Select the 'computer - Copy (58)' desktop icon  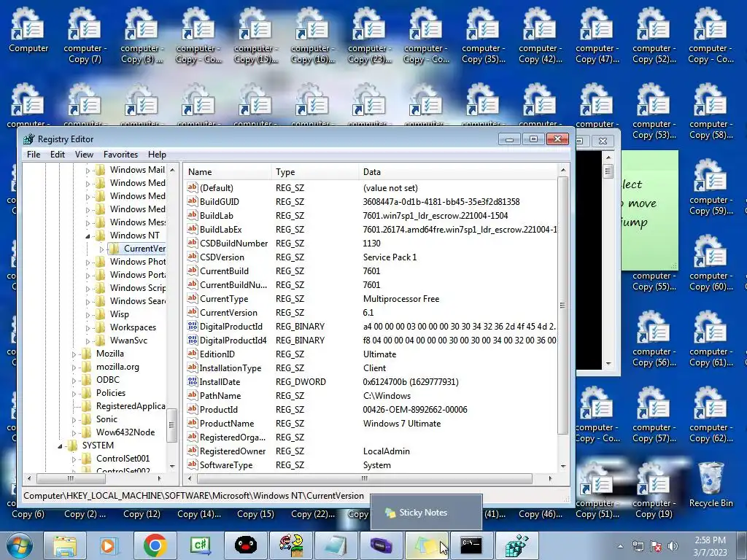click(x=711, y=112)
